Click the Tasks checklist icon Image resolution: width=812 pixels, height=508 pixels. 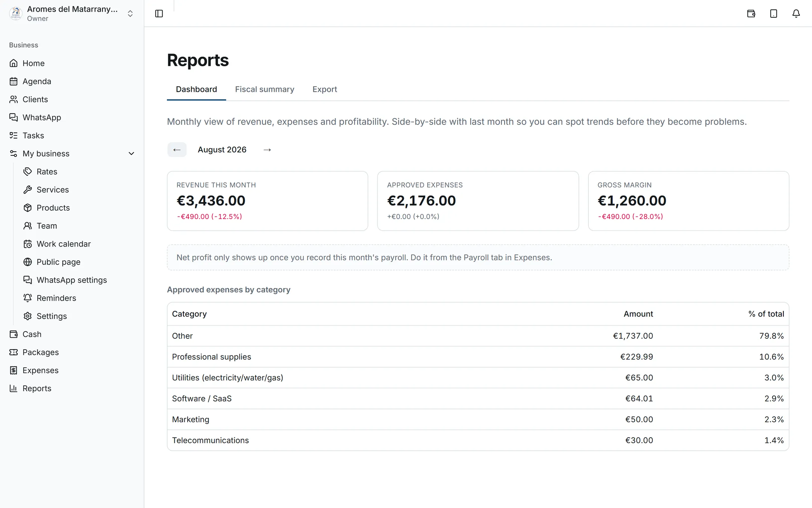pyautogui.click(x=14, y=135)
